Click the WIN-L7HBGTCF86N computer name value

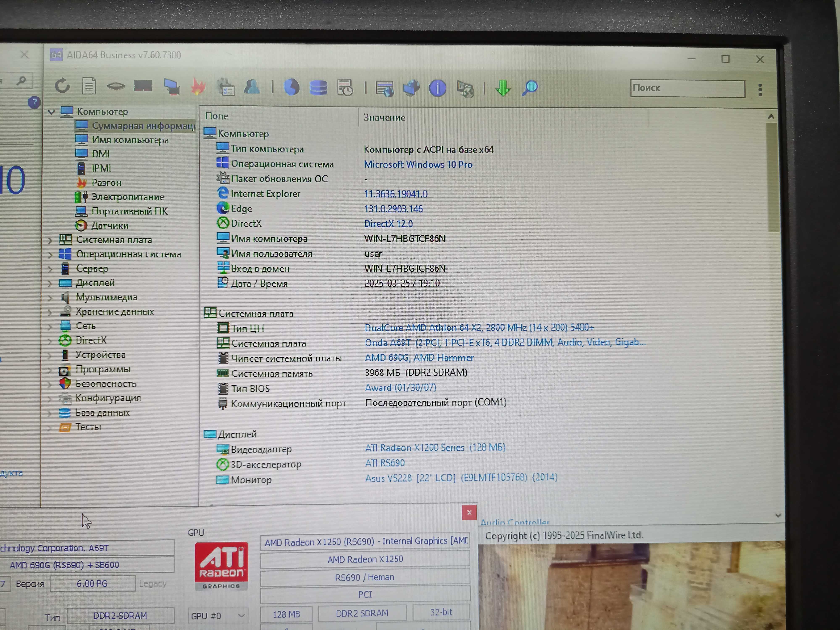tap(405, 239)
